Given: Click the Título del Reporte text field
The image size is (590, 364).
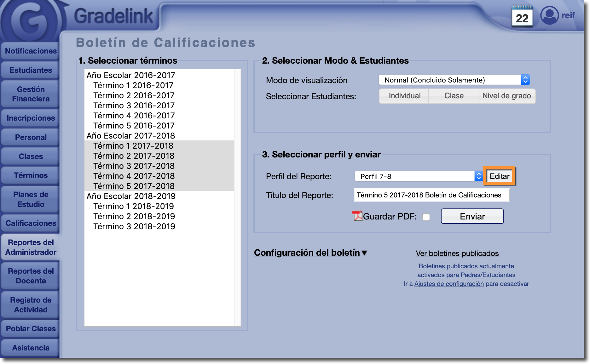Looking at the screenshot, I should 431,195.
